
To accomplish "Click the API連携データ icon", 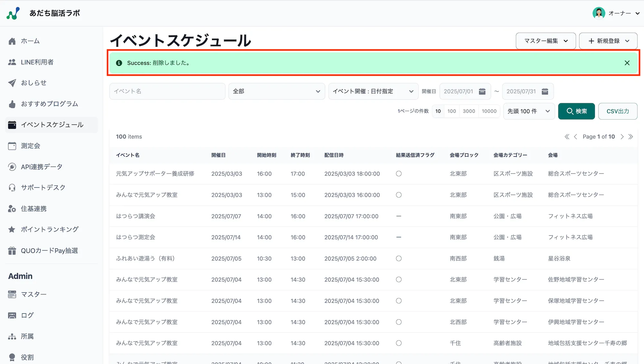I will coord(12,167).
